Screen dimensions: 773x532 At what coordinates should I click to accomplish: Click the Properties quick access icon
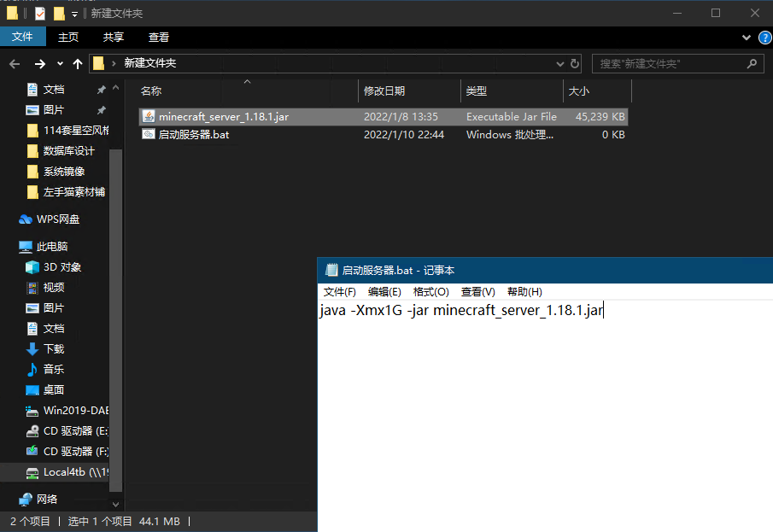click(x=40, y=14)
